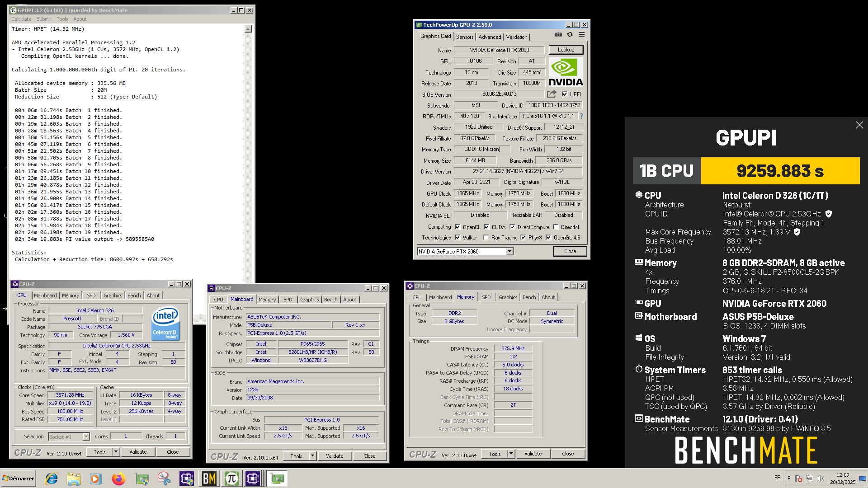This screenshot has height=488, width=868.
Task: Open Action Center flag in system tray
Action: [x=799, y=479]
